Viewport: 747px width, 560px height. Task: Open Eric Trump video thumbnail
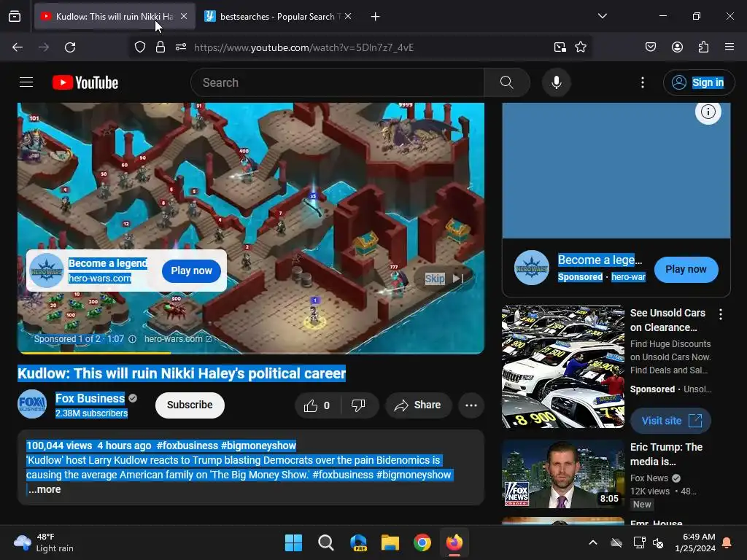[563, 474]
